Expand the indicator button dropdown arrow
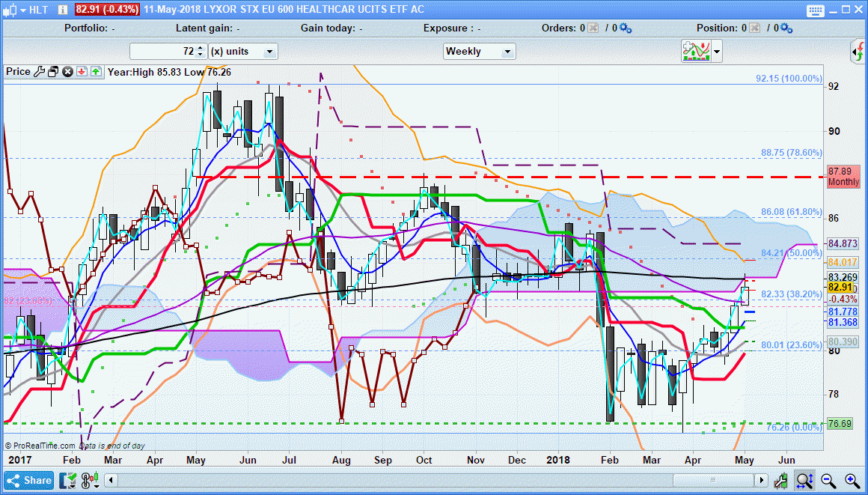Viewport: 868px width, 495px height. tap(717, 52)
